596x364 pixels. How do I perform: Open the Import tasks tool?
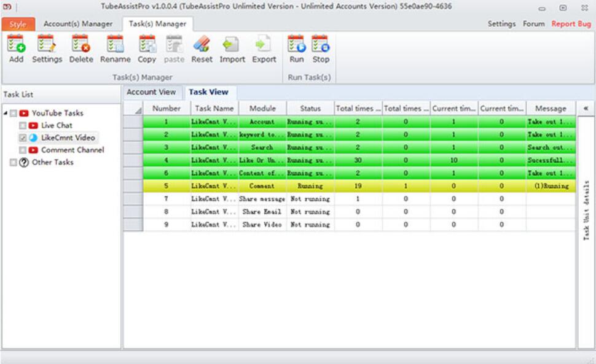[x=232, y=44]
